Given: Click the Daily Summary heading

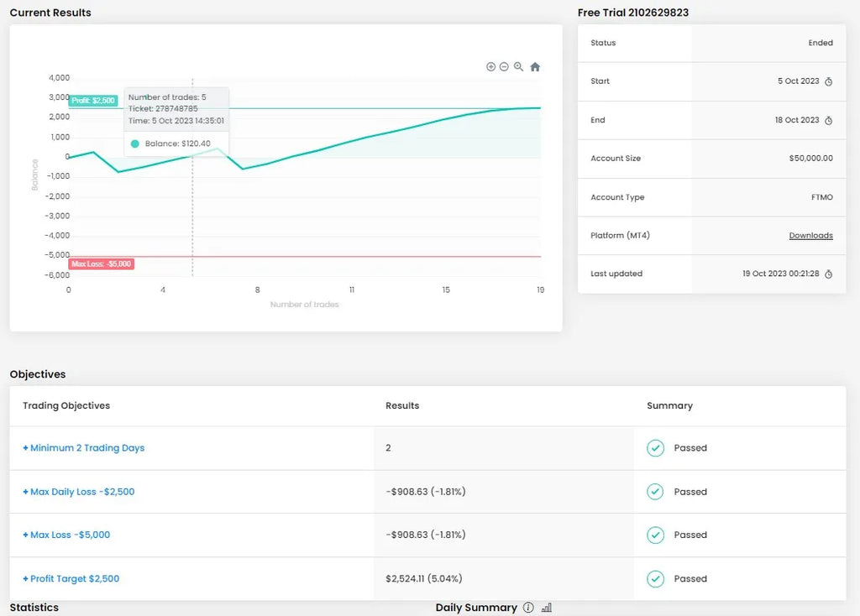Looking at the screenshot, I should 476,608.
